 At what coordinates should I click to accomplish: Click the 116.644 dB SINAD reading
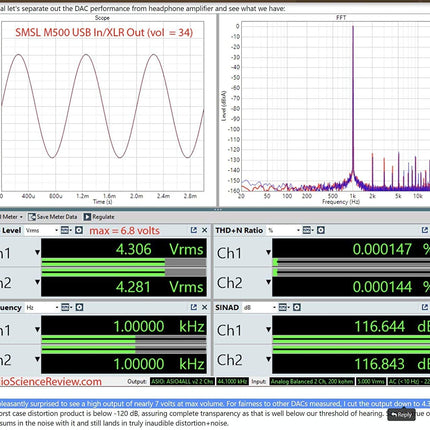(391, 326)
